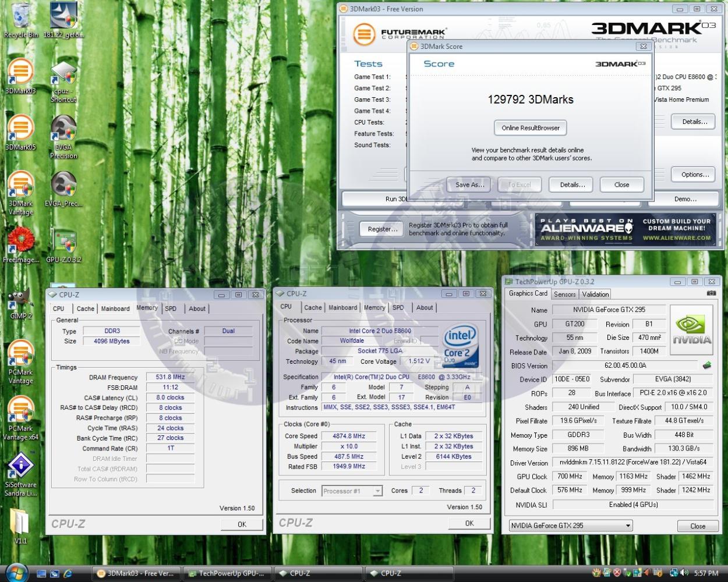
Task: Select Graphics Card tab in GPU-Z
Action: pyautogui.click(x=528, y=294)
